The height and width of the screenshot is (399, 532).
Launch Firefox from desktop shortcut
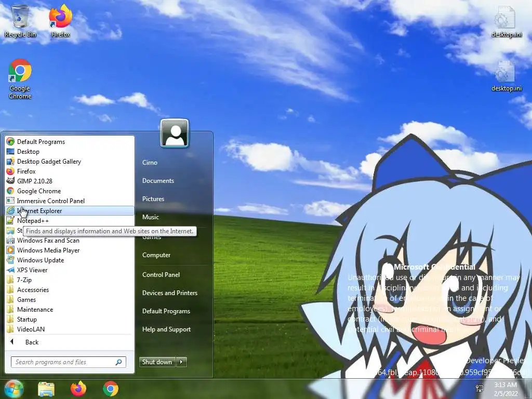(61, 21)
